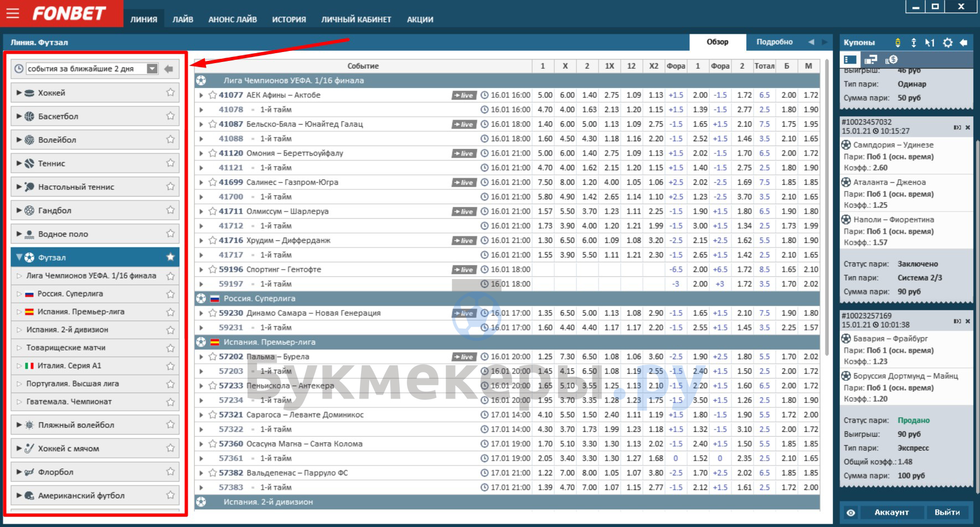980x527 pixels.
Task: Expand the Баскетбол sport category
Action: pyautogui.click(x=19, y=116)
